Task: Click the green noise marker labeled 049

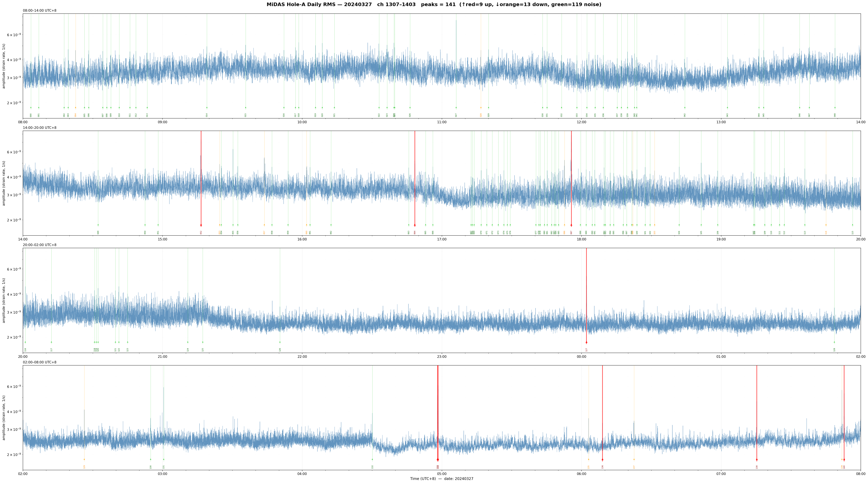Action: click(x=98, y=225)
